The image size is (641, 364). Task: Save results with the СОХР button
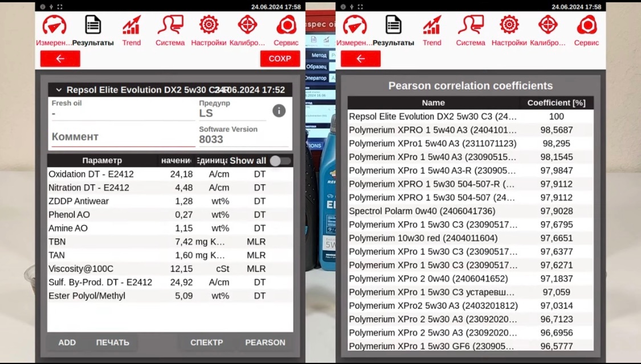pos(280,59)
